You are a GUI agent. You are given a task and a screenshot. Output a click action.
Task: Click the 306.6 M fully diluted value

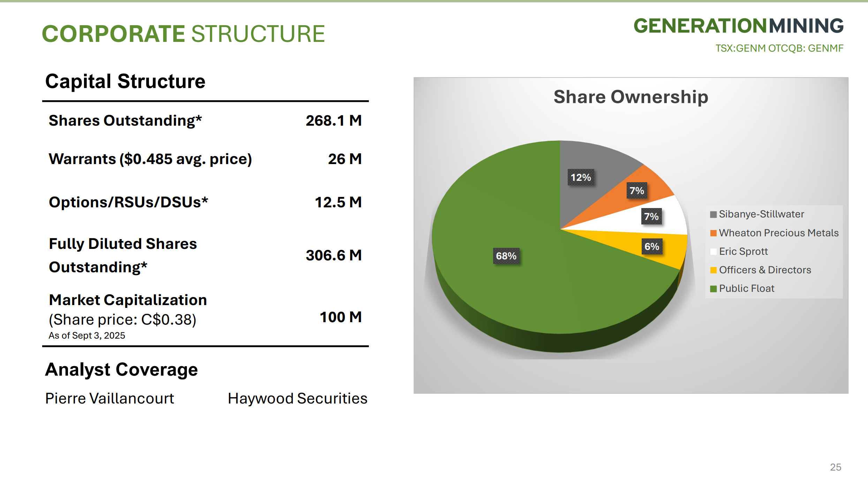tap(333, 255)
